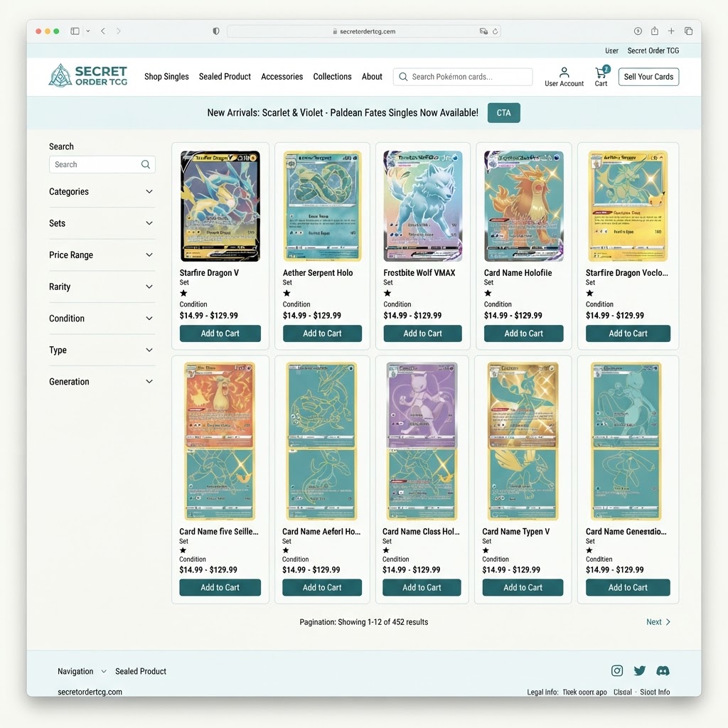The image size is (728, 728).
Task: Click the Sell Your Cards button
Action: [648, 77]
